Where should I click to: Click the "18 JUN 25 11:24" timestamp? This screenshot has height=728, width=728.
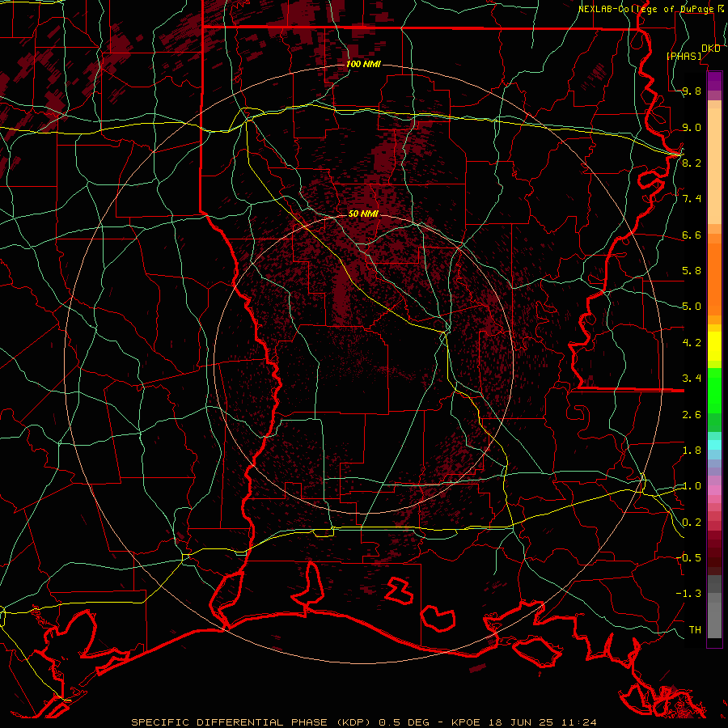[543, 722]
